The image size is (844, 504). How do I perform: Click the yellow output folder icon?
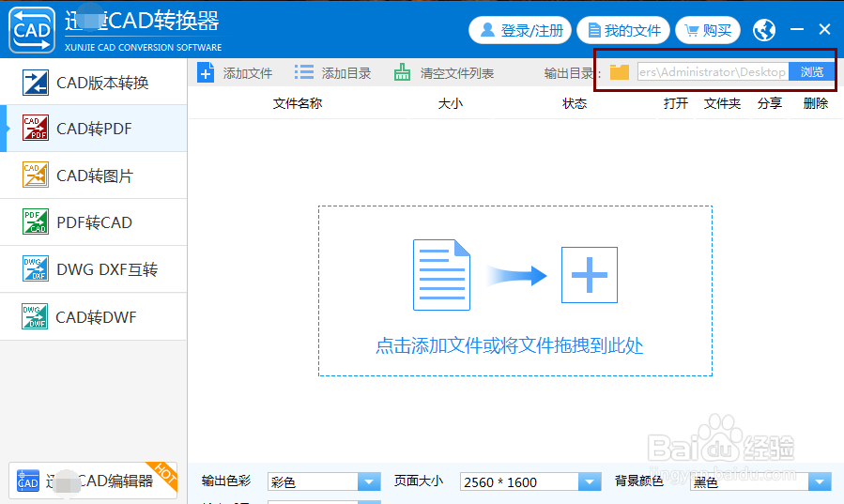(620, 72)
